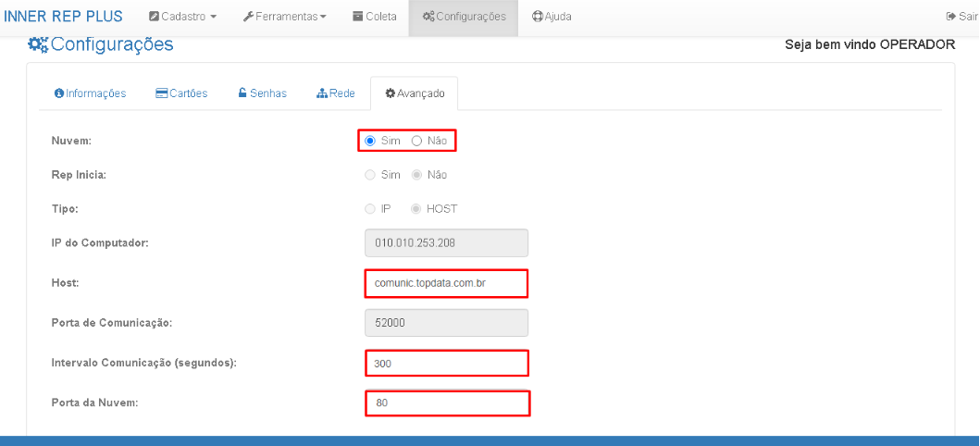
Task: Click the INNER REP PLUS brand link
Action: point(64,17)
